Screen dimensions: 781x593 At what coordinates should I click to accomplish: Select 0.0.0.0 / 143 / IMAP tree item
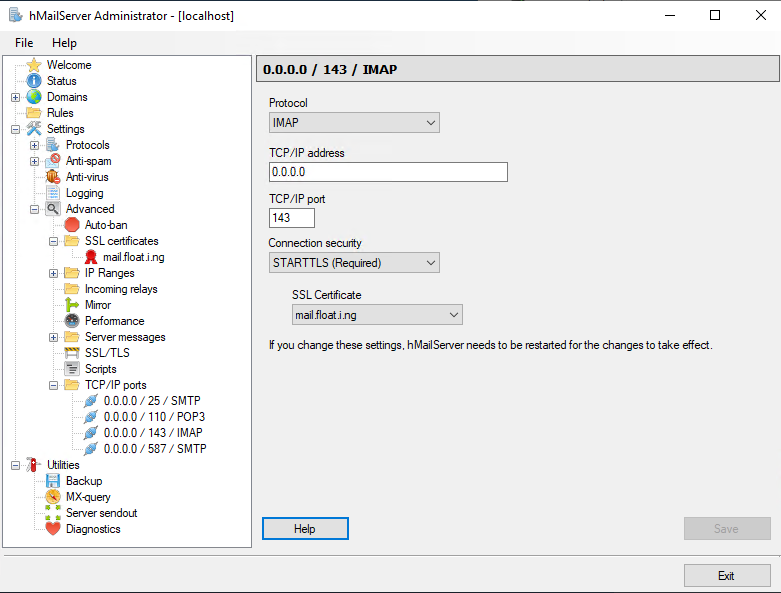tap(153, 433)
